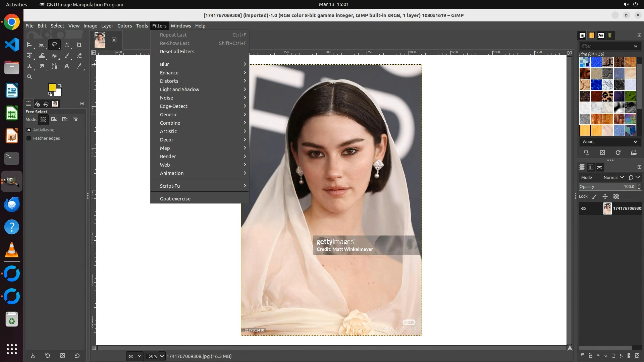This screenshot has height=362, width=644.
Task: Open the Colors menu
Action: click(124, 26)
